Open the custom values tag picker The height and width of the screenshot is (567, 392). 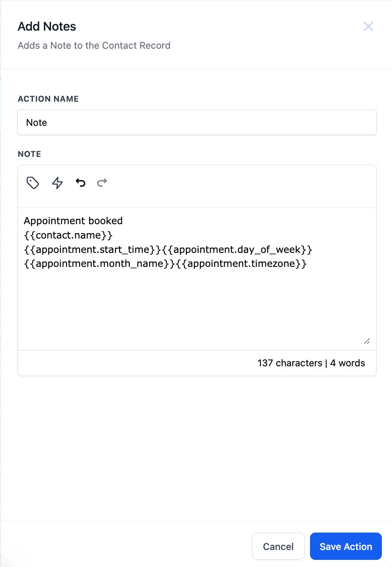coord(33,183)
